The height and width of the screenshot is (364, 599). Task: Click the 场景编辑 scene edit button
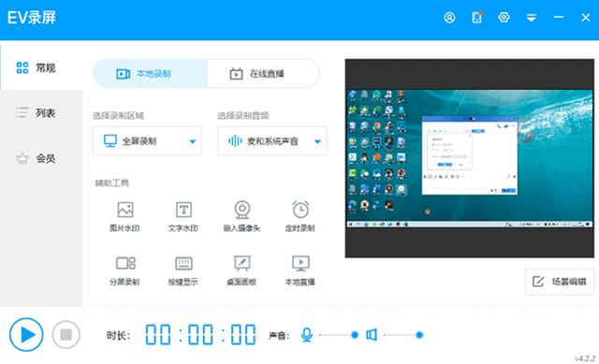pos(560,282)
